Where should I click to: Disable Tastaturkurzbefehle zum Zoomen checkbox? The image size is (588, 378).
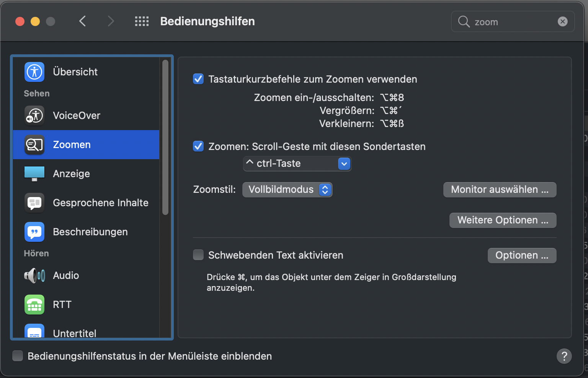(x=198, y=79)
